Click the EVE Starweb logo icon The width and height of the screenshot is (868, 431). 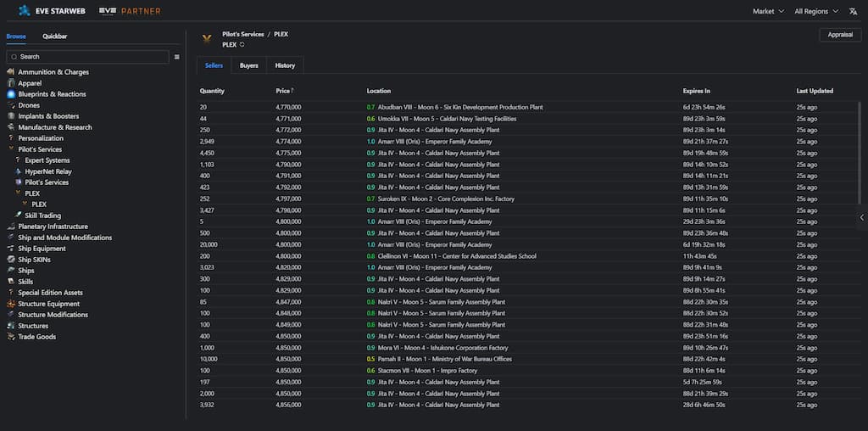[25, 10]
